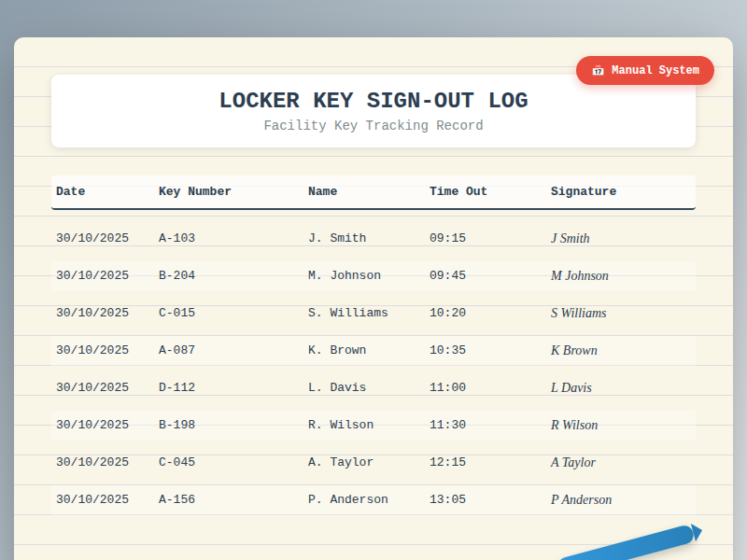The width and height of the screenshot is (747, 560).
Task: Click L. Davis's row in the log
Action: (337, 386)
